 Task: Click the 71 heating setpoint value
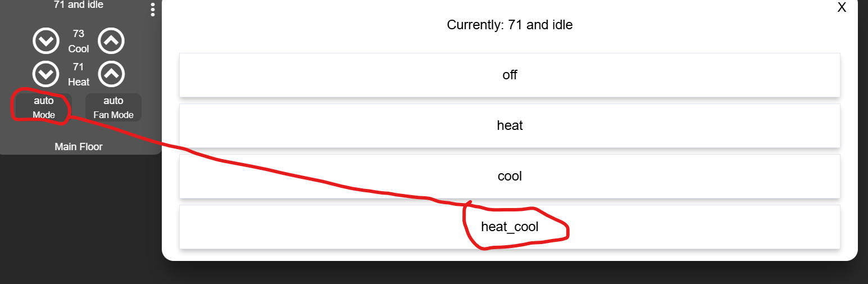79,67
